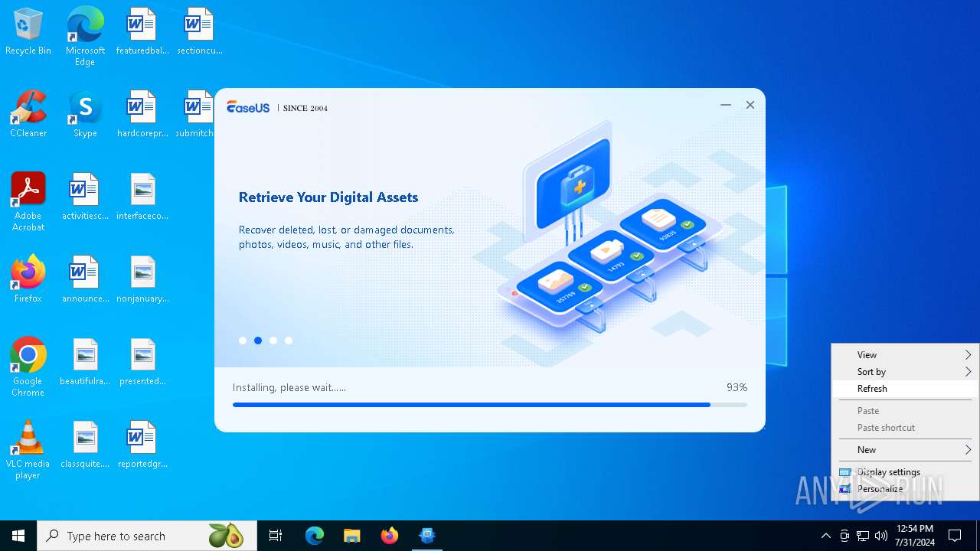This screenshot has height=551, width=980.
Task: Click the tray icon beside the chevron
Action: tap(844, 536)
